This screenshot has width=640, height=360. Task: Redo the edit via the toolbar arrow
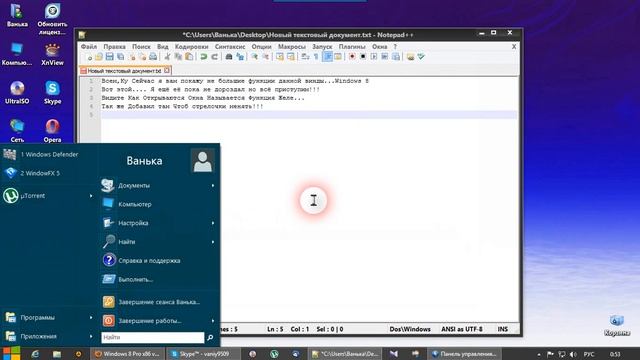click(214, 57)
